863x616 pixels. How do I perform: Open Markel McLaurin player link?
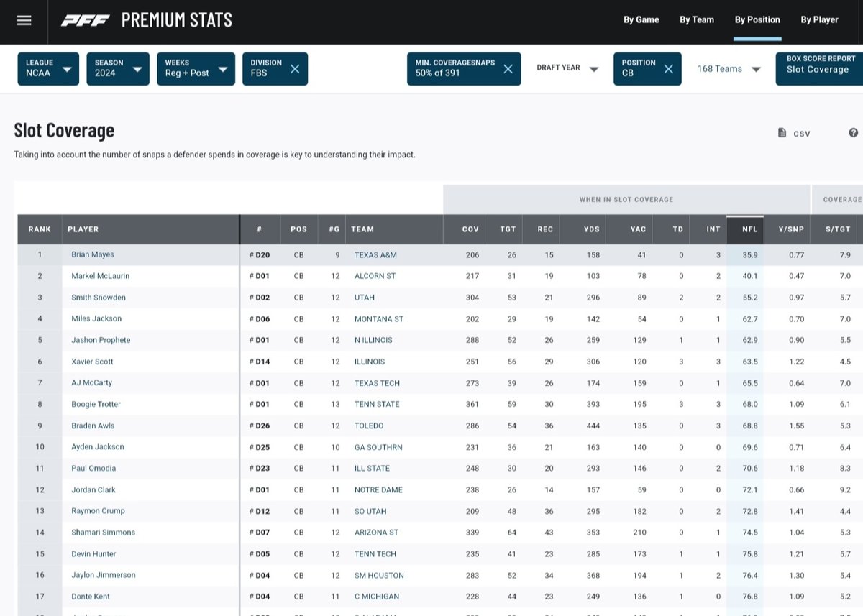tap(101, 276)
